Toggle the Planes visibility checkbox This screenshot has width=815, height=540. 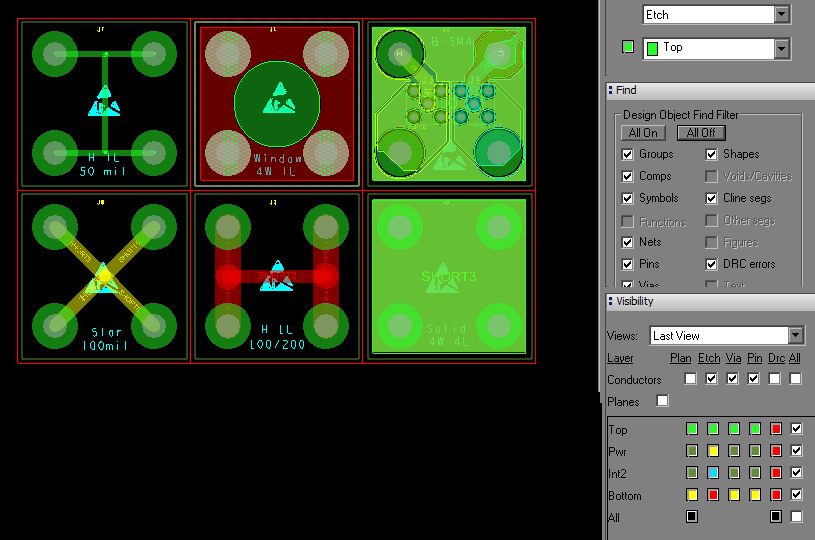[x=662, y=401]
